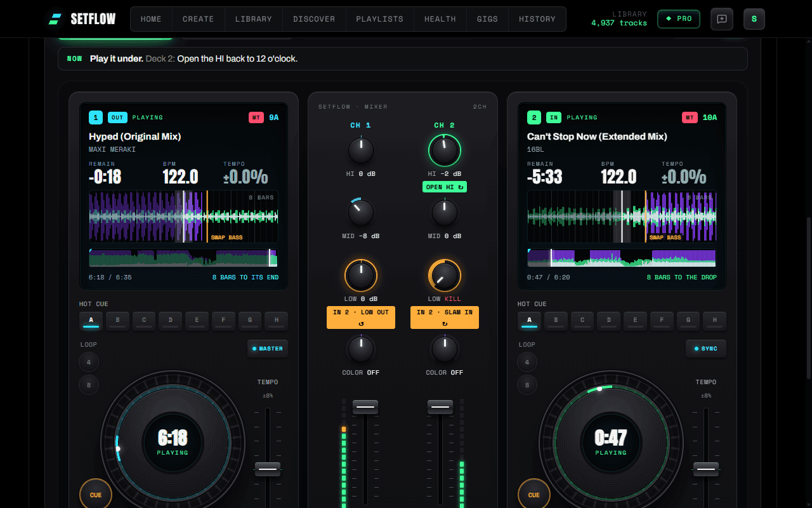812x508 pixels.
Task: Click Channel 1 LOW knob
Action: [361, 275]
